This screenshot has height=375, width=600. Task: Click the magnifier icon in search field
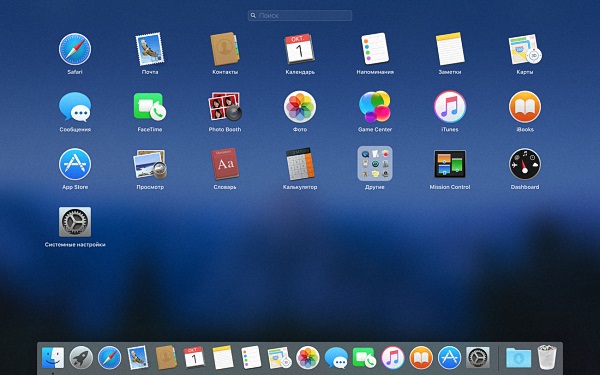(253, 15)
